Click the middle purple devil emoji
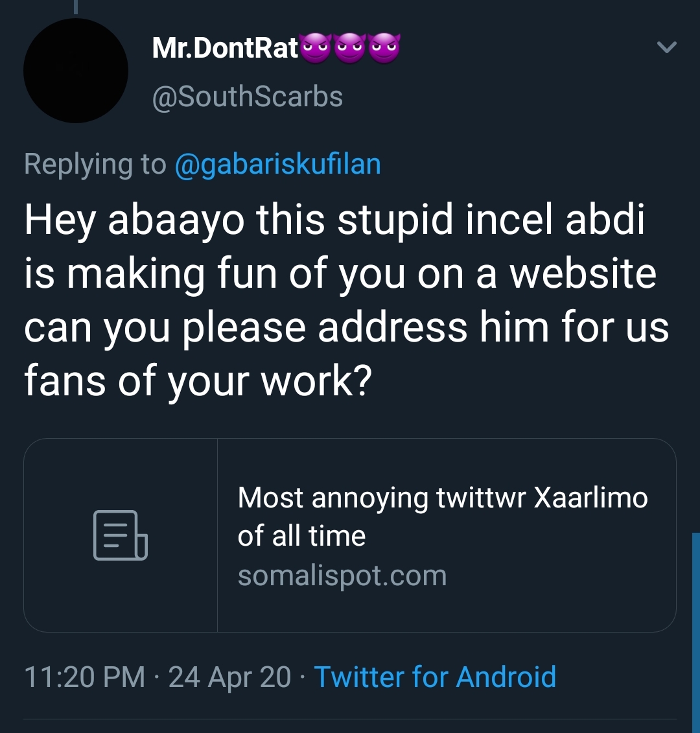 [350, 48]
